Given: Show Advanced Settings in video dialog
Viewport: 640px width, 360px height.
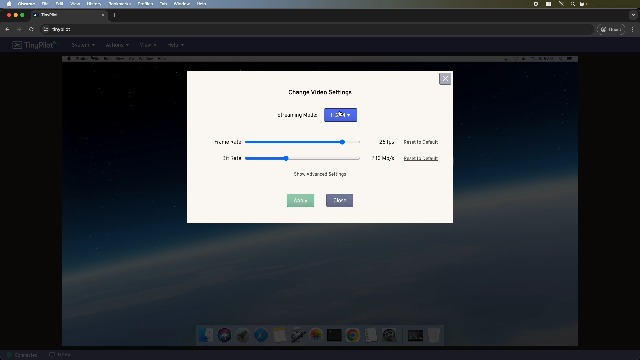Looking at the screenshot, I should point(320,174).
